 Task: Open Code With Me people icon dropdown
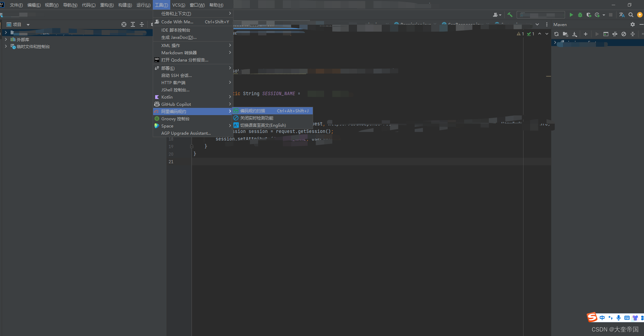coord(497,15)
